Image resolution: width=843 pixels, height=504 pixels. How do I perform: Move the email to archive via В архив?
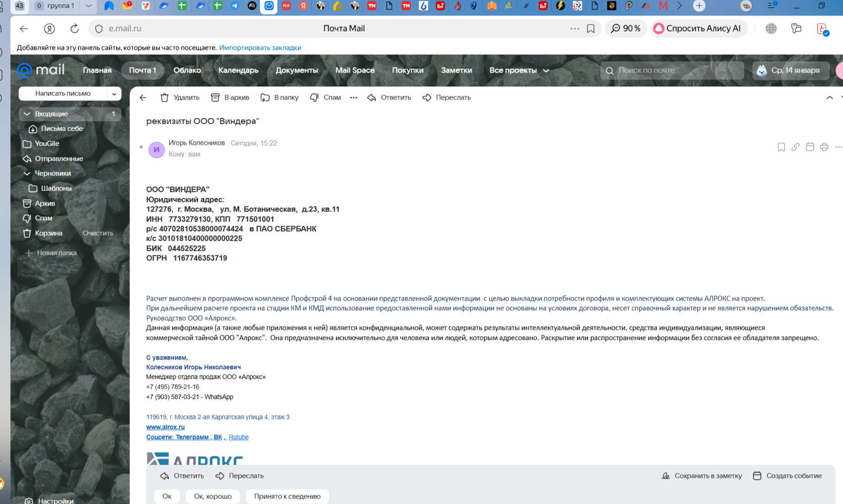pyautogui.click(x=230, y=97)
